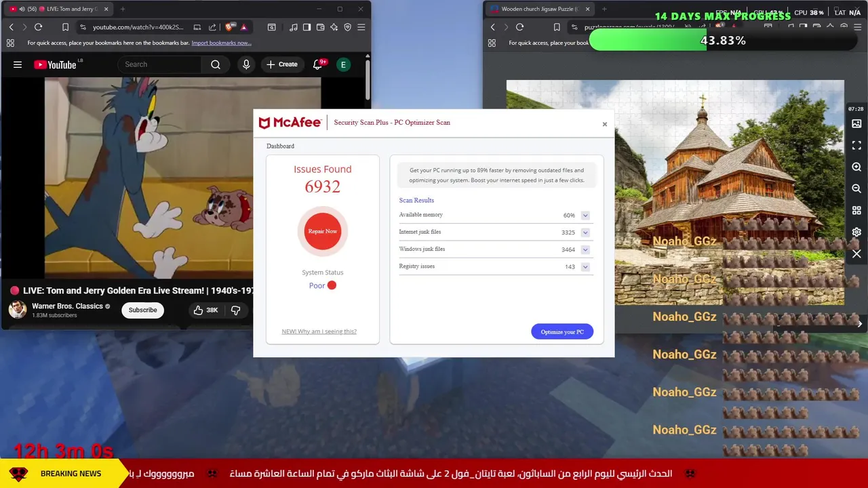Click the green 43.83% progress bar
Viewport: 868px width, 488px height.
(723, 41)
